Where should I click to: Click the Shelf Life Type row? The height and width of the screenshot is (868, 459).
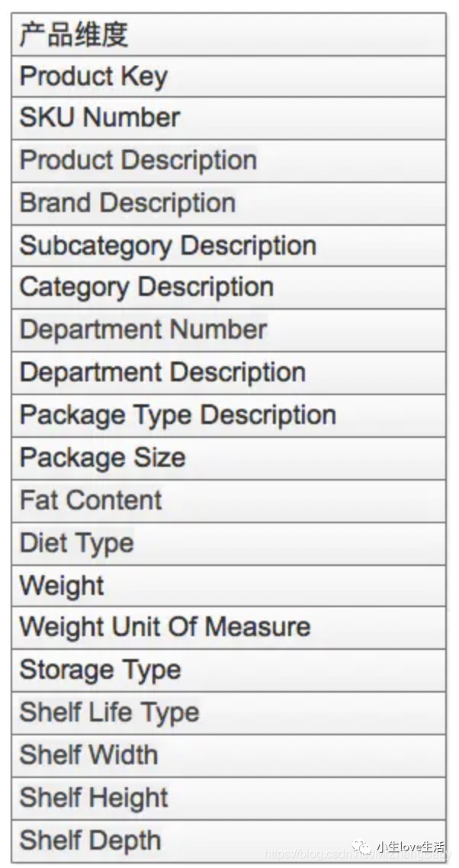point(229,713)
